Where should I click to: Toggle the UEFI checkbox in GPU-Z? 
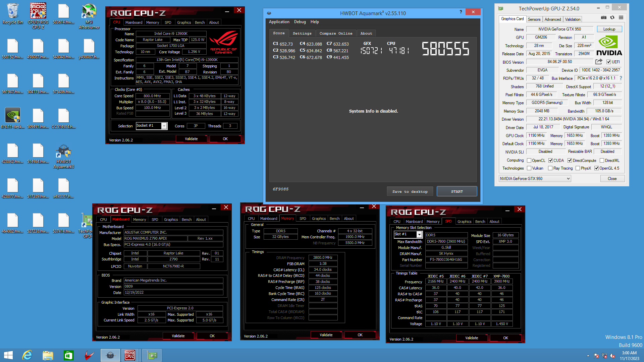point(608,62)
